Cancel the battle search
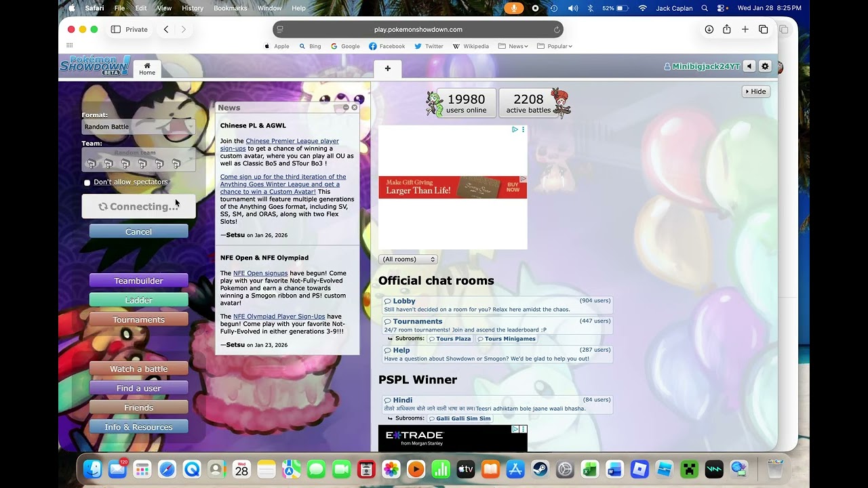 tap(138, 232)
